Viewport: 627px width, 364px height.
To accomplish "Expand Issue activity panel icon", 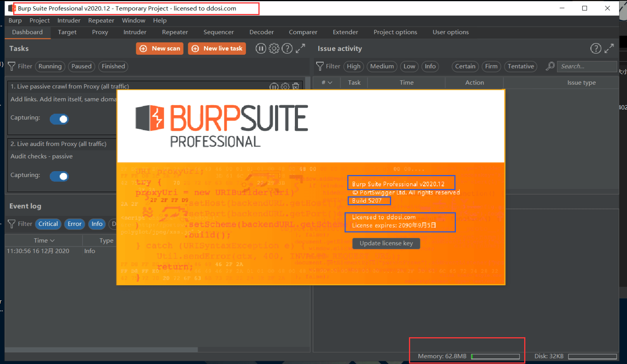I will coord(609,49).
